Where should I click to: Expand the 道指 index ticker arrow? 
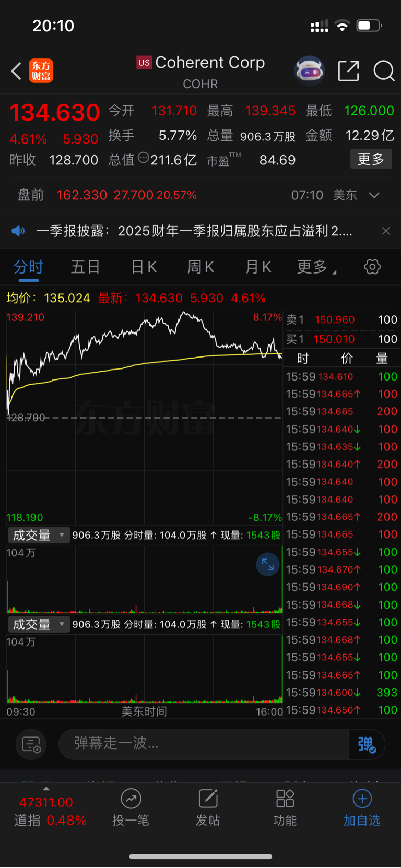46,788
